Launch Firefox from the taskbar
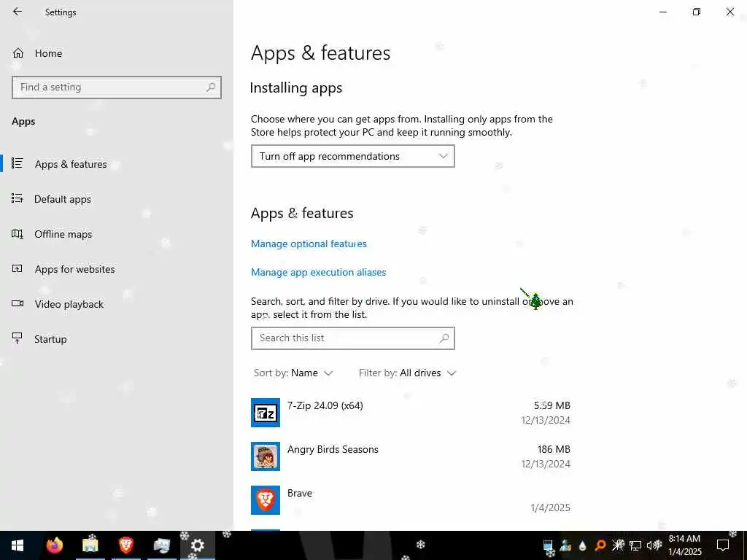Viewport: 747px width, 560px height. click(54, 545)
